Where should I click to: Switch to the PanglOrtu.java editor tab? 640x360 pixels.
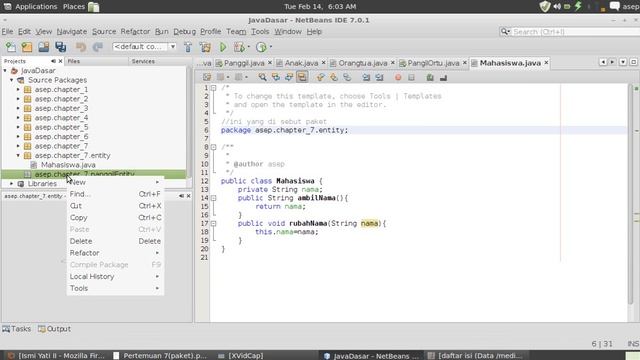click(433, 63)
